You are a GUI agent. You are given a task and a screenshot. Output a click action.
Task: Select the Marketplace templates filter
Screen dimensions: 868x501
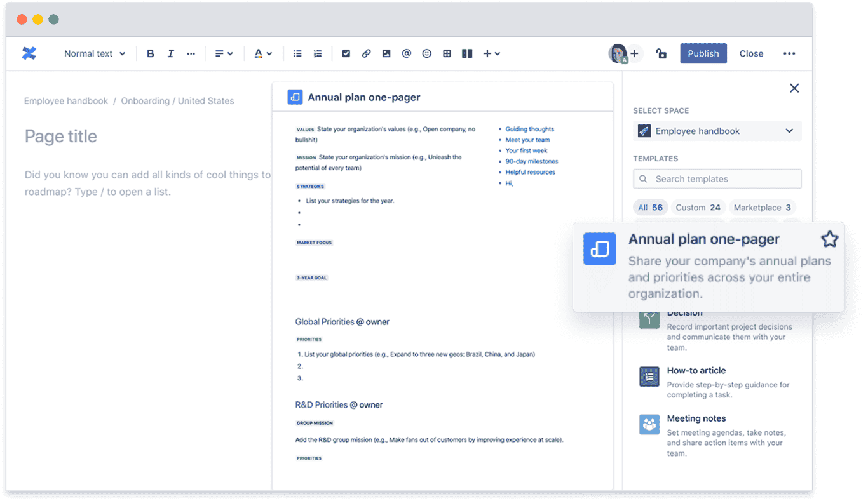coord(762,207)
